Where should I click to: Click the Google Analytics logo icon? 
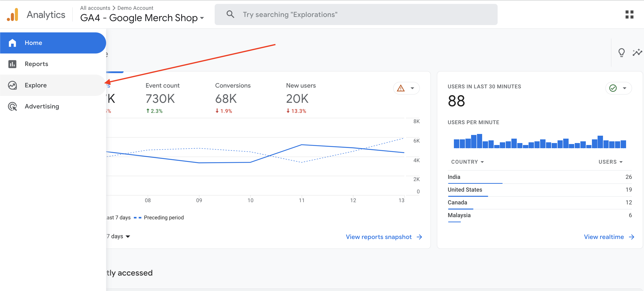[x=13, y=14]
